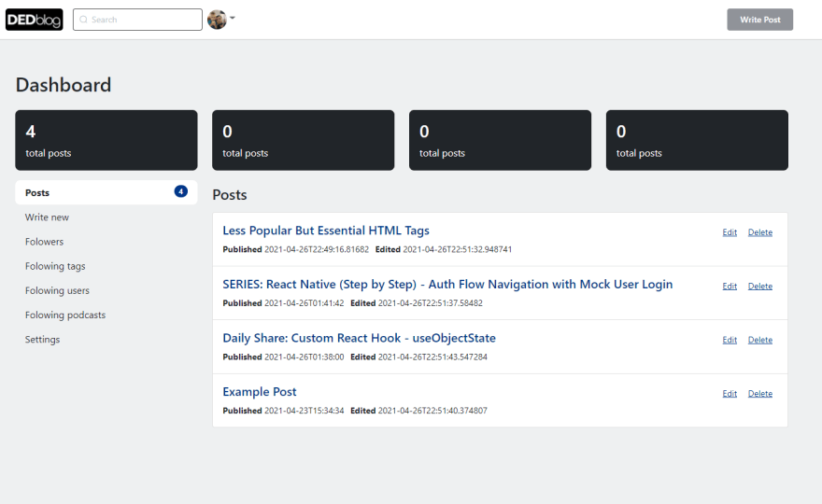The image size is (822, 504).
Task: Open Write new in the sidebar
Action: coord(48,217)
